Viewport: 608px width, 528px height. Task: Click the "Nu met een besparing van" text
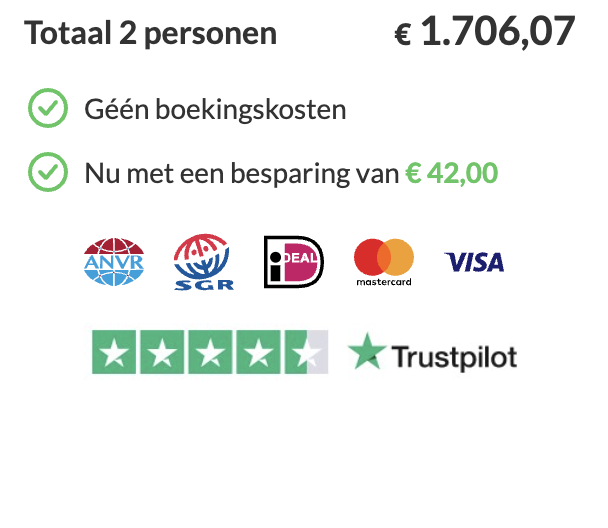click(x=242, y=174)
